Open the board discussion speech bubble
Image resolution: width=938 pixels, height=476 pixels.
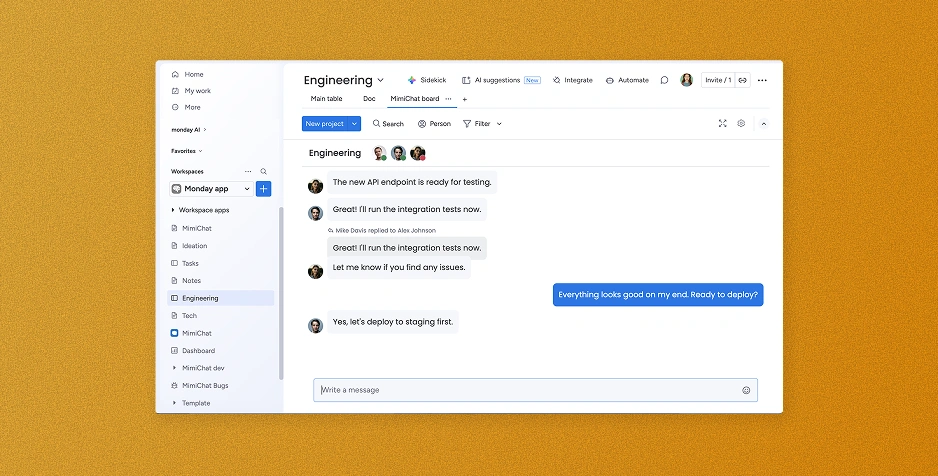point(664,80)
